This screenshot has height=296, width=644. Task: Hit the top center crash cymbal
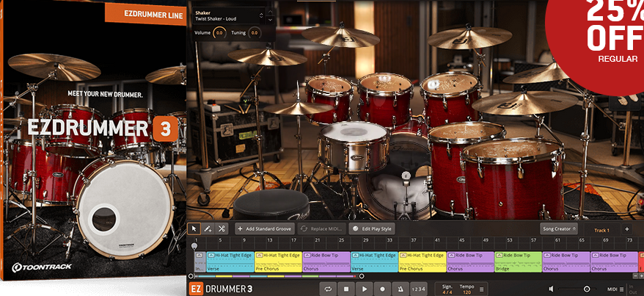pyautogui.click(x=340, y=37)
